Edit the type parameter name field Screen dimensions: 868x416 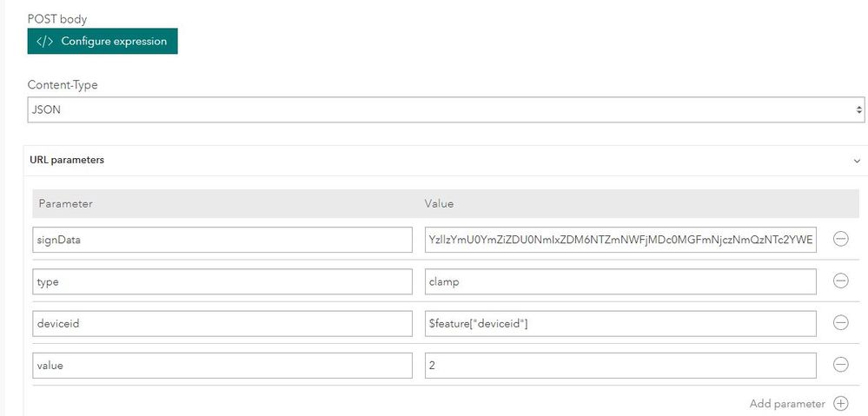222,281
